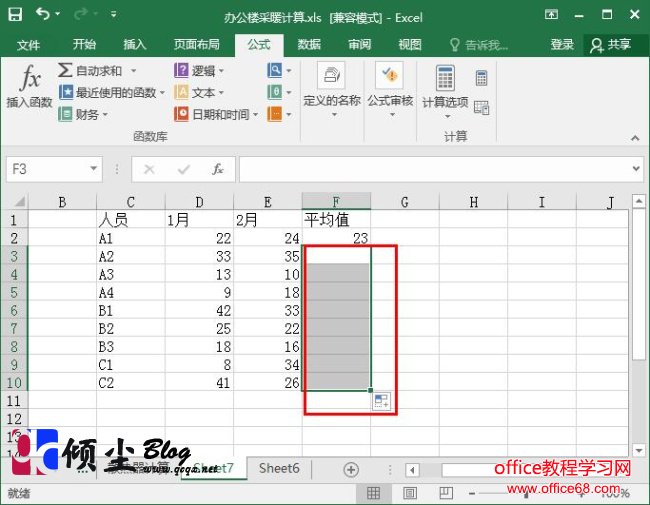Click the math and trig functions icon

coord(274,92)
